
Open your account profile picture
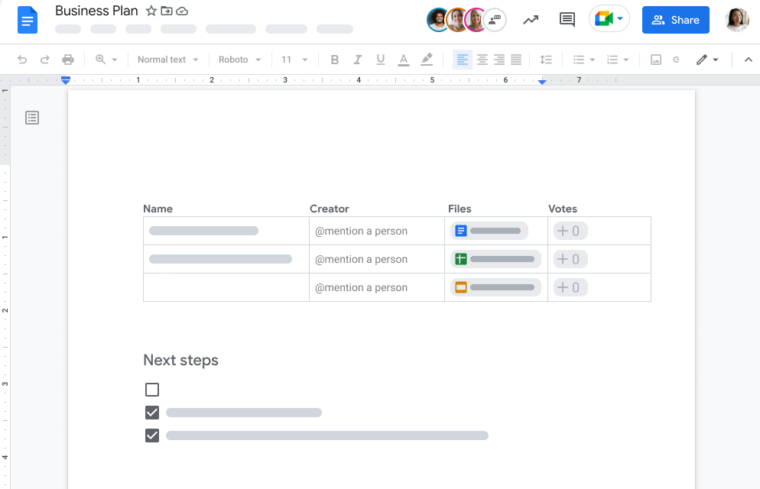737,20
